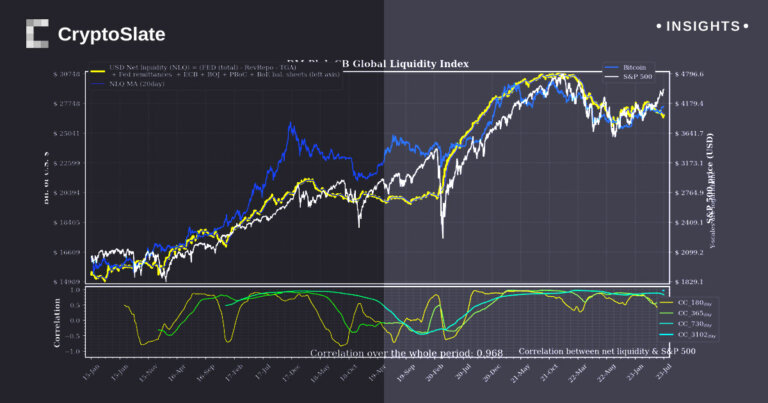Click the $ 4796.6 right axis value
Image resolution: width=768 pixels, height=403 pixels.
coord(689,74)
